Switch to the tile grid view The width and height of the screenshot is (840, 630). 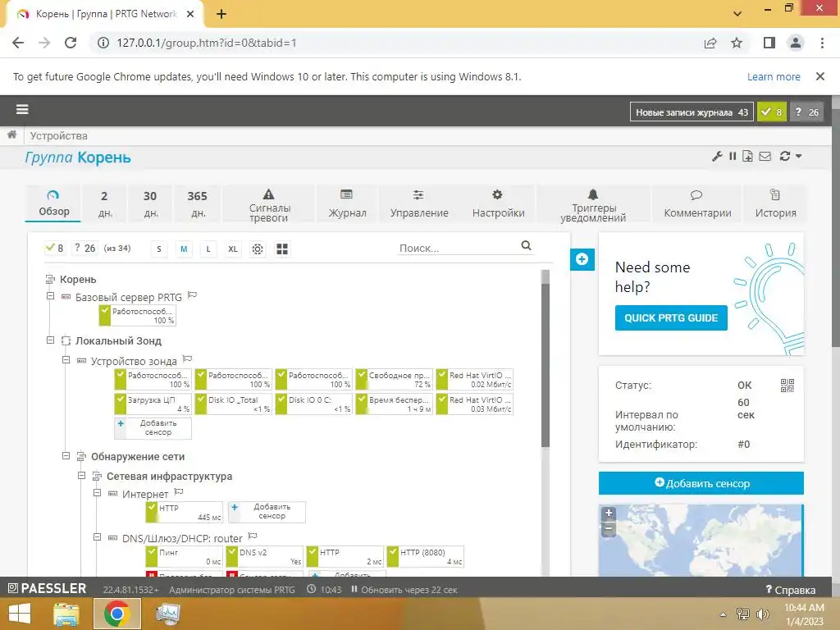282,249
